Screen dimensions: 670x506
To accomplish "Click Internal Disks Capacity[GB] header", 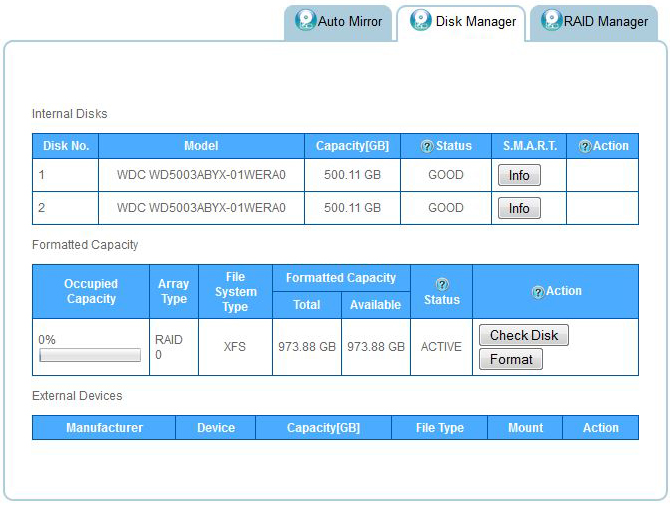I will (353, 146).
